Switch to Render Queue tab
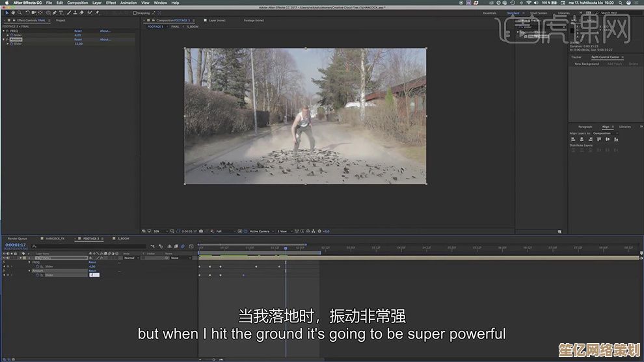Viewport: 644px width, 362px height. click(x=18, y=239)
